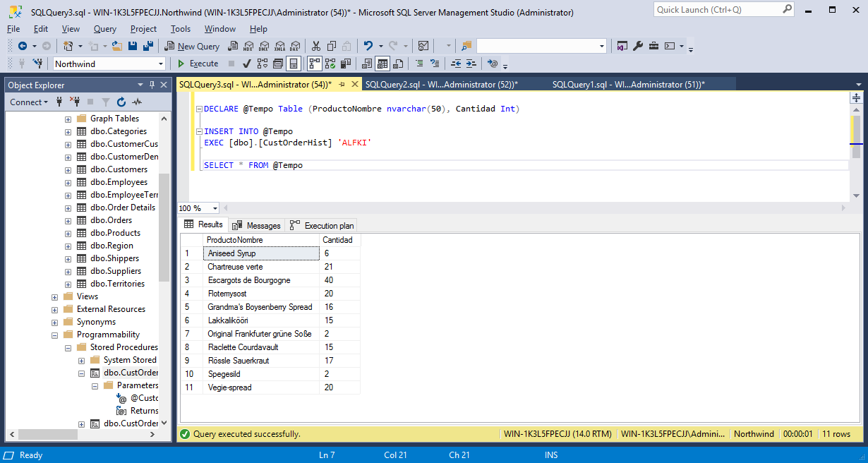Viewport: 868px width, 463px height.
Task: Toggle Include Live Query Statistics
Action: pos(330,64)
